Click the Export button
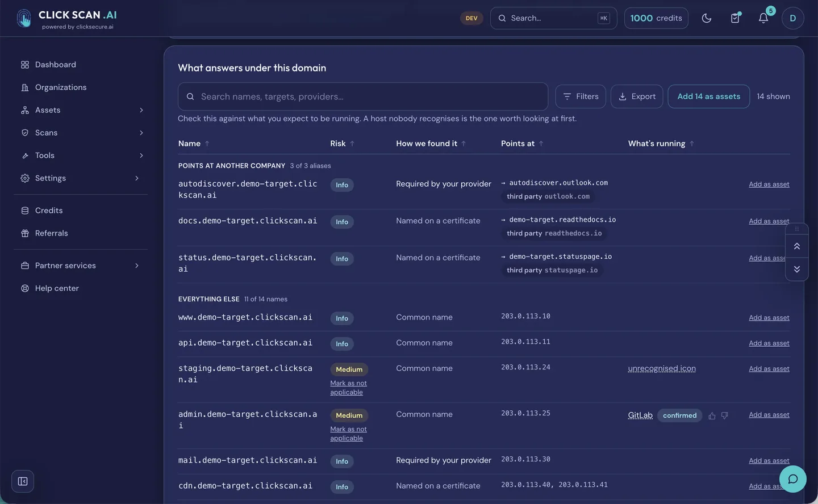The height and width of the screenshot is (504, 818). pyautogui.click(x=637, y=96)
